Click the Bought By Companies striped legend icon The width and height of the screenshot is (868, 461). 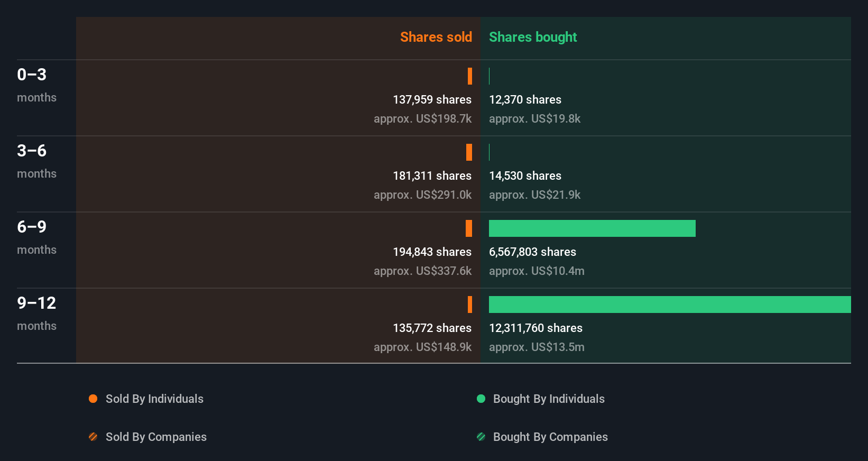[481, 437]
